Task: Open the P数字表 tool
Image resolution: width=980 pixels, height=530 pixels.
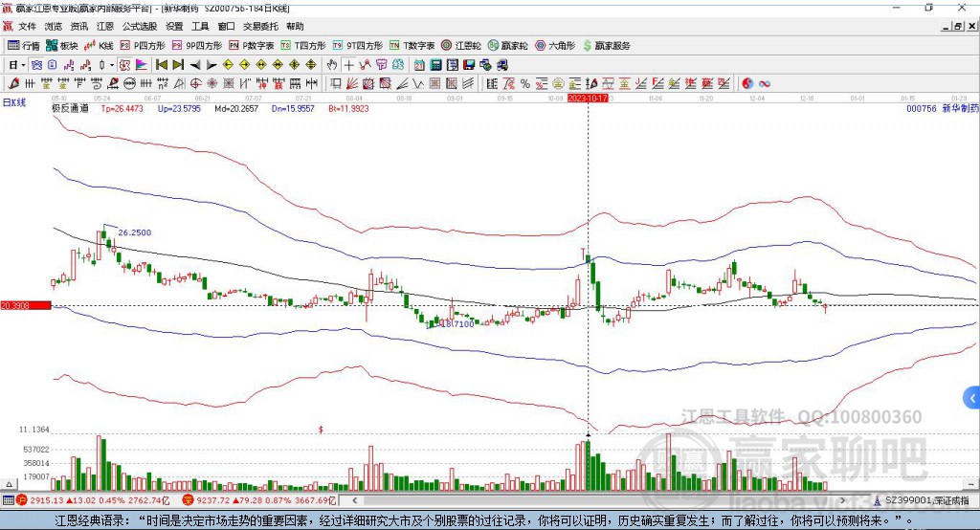Action: (x=252, y=46)
